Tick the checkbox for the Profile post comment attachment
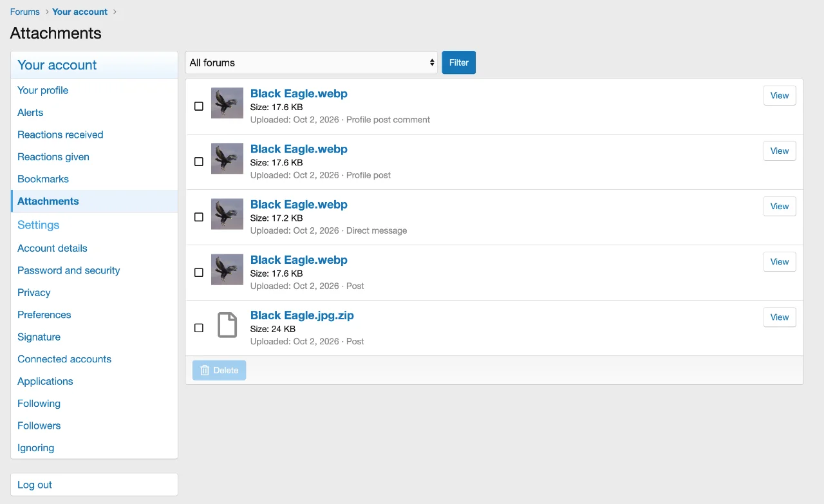The height and width of the screenshot is (504, 824). pyautogui.click(x=199, y=106)
